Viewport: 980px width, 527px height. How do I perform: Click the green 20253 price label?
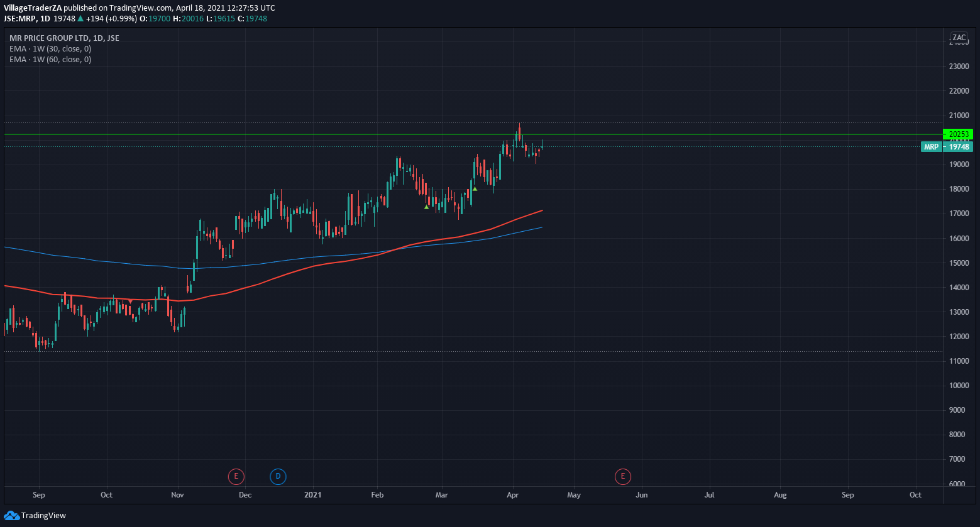(x=958, y=134)
